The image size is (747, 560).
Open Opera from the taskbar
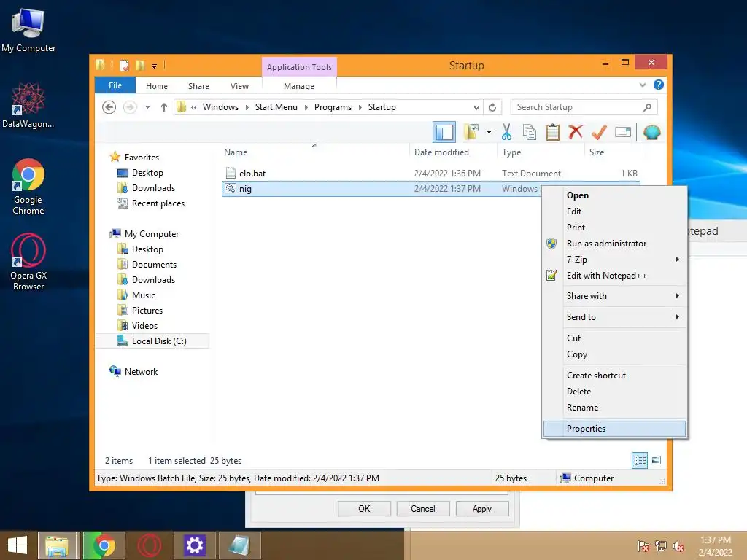tap(149, 545)
